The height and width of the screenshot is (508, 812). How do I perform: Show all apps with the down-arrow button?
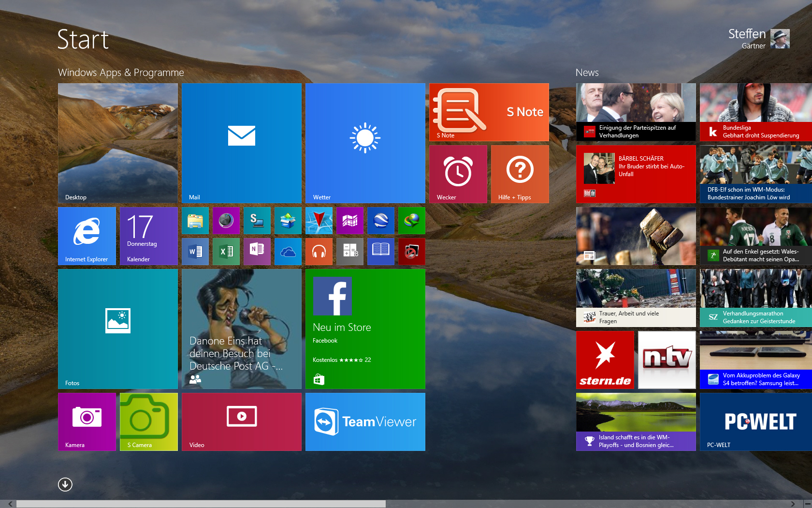(65, 484)
